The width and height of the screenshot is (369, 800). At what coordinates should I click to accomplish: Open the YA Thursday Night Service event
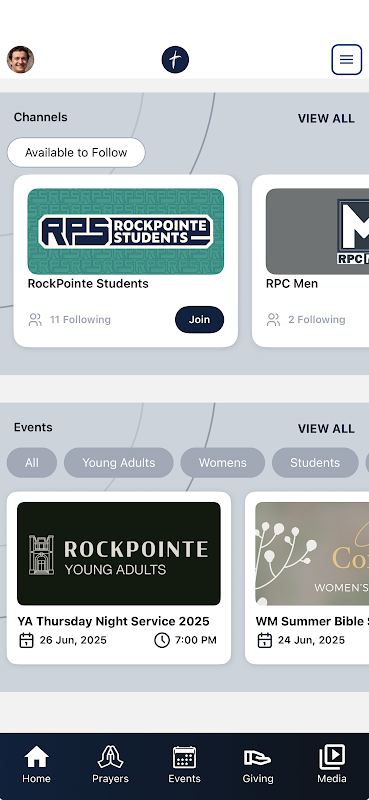(x=119, y=578)
